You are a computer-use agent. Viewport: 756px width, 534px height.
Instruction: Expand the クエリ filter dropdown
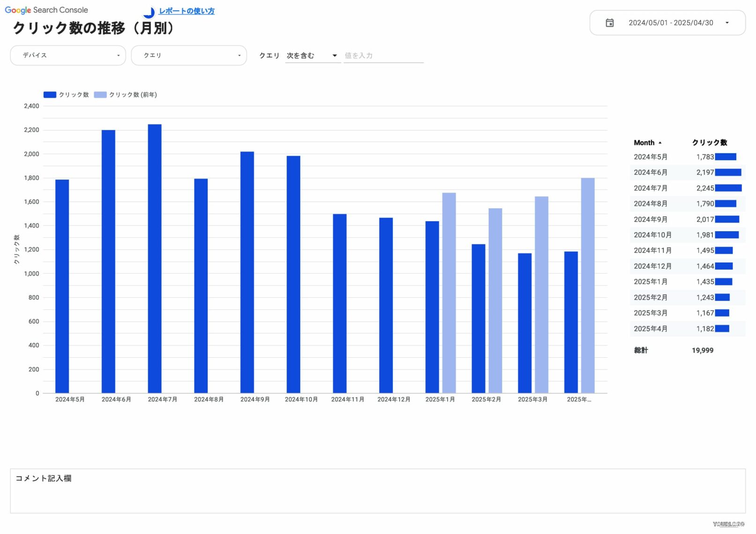coord(189,55)
